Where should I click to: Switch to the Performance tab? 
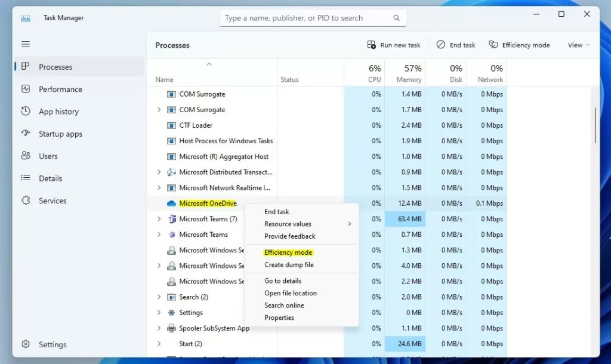tap(79, 90)
